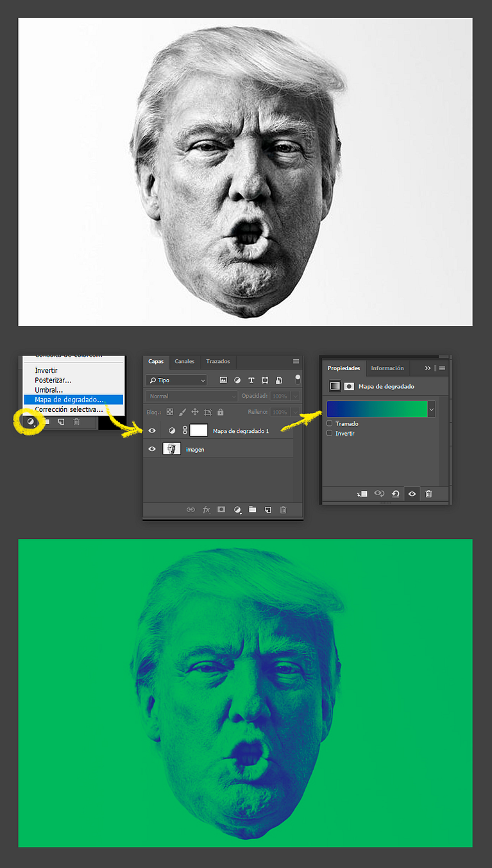The height and width of the screenshot is (868, 492).
Task: Hide the Mapa de degradado 1 layer
Action: click(152, 431)
